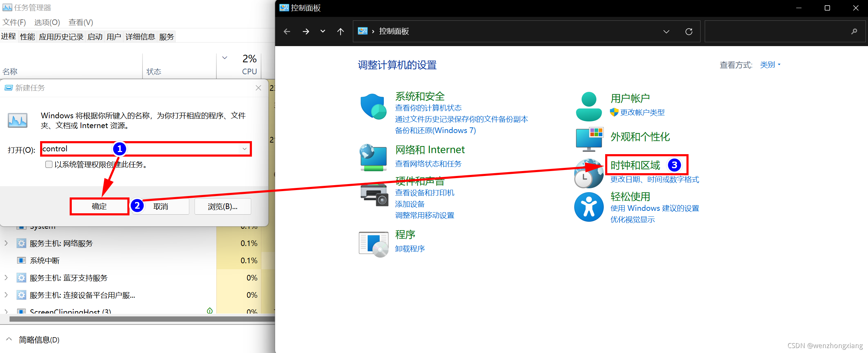Click the Clock and Region globe-clock icon
The image size is (868, 353).
pyautogui.click(x=589, y=174)
